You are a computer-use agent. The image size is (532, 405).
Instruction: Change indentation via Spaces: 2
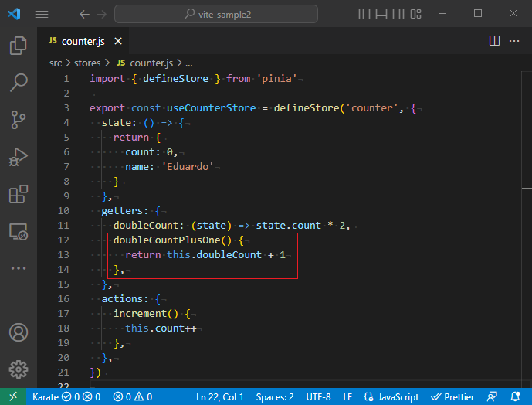click(275, 396)
